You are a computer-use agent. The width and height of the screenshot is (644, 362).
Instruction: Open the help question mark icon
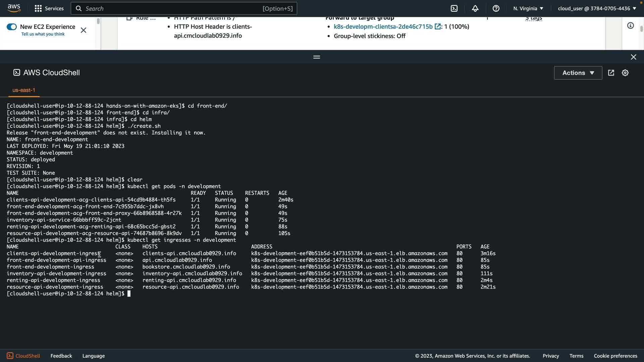click(x=496, y=8)
